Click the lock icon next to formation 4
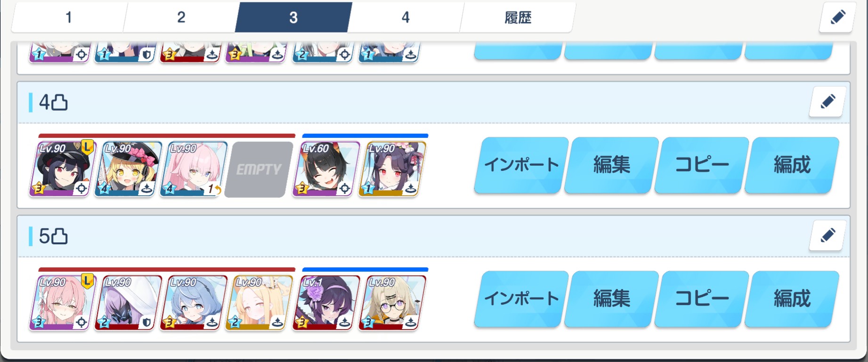The width and height of the screenshot is (868, 362). tap(59, 102)
